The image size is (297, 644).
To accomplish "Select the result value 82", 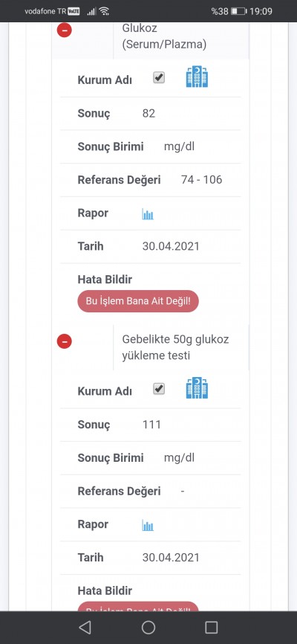I will pos(149,113).
